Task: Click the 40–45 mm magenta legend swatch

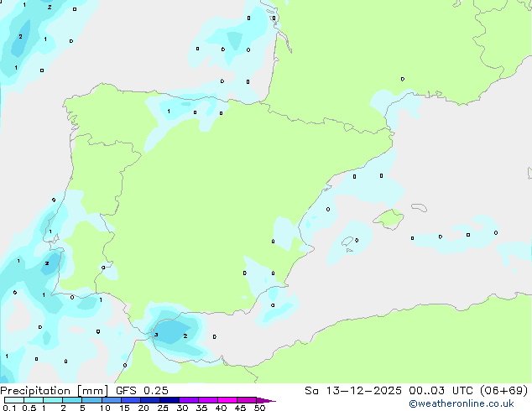Action: [x=227, y=400]
